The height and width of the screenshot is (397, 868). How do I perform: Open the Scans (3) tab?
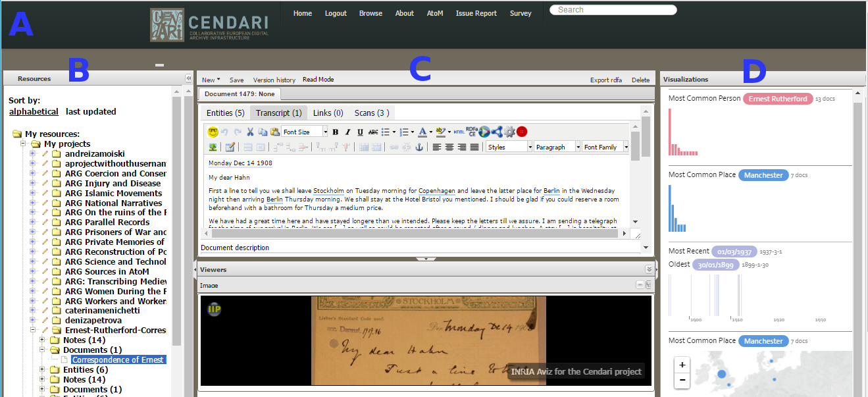click(373, 113)
